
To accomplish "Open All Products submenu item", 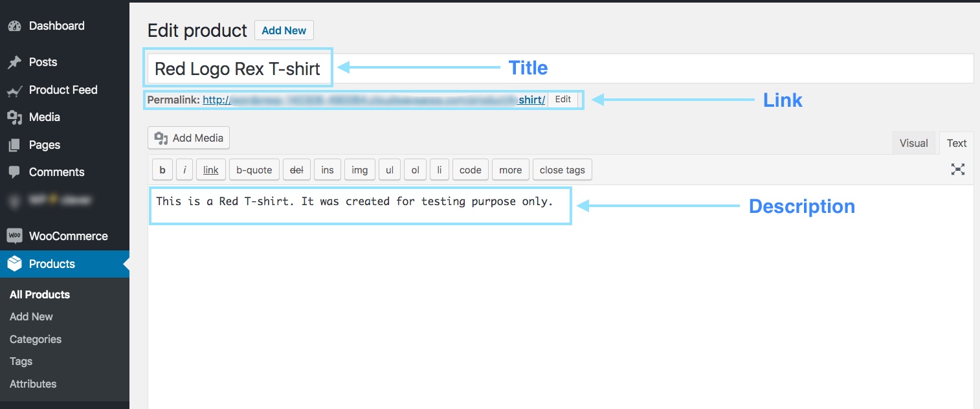I will click(39, 294).
